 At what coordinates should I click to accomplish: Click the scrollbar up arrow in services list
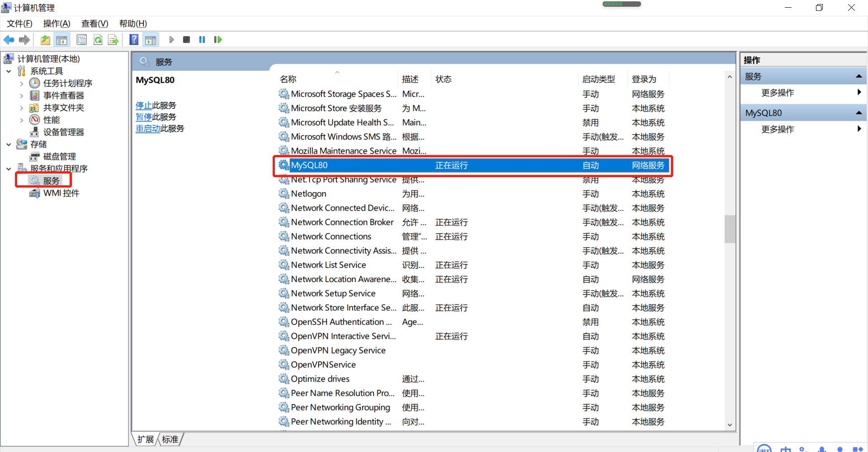tap(730, 77)
